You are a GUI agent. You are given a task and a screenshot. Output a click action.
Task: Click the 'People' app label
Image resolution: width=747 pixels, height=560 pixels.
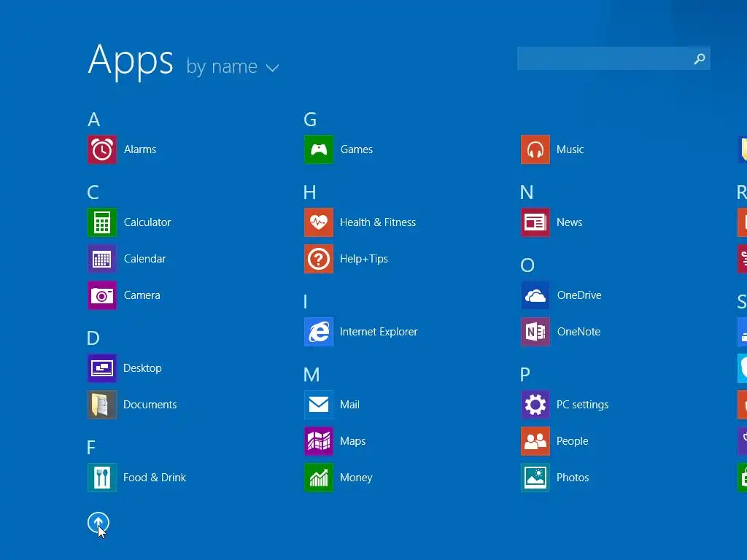click(573, 441)
